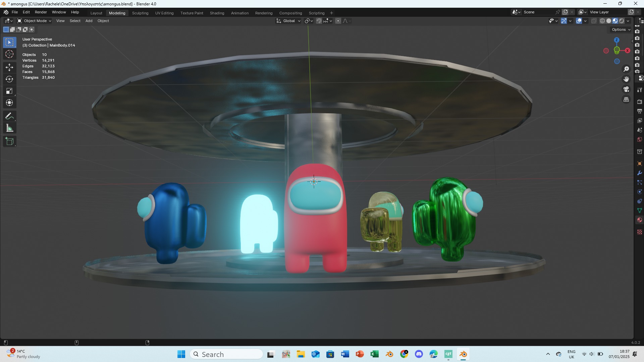Open the Collection properties tab

tap(640, 152)
